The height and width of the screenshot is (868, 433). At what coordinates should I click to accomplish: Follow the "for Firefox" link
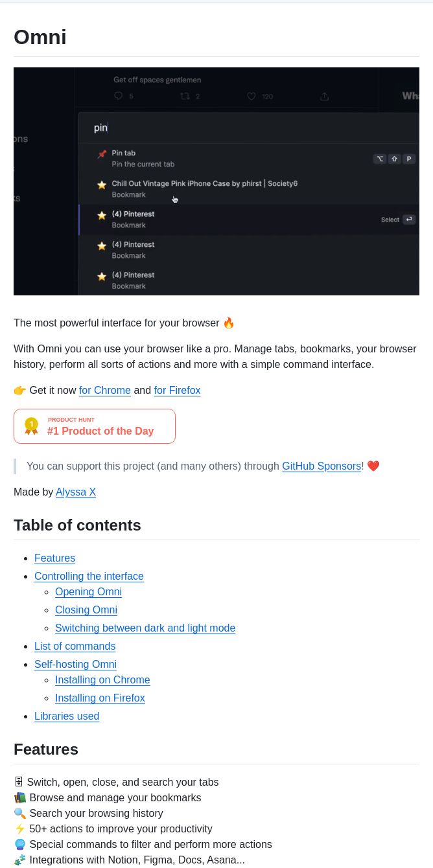click(177, 390)
